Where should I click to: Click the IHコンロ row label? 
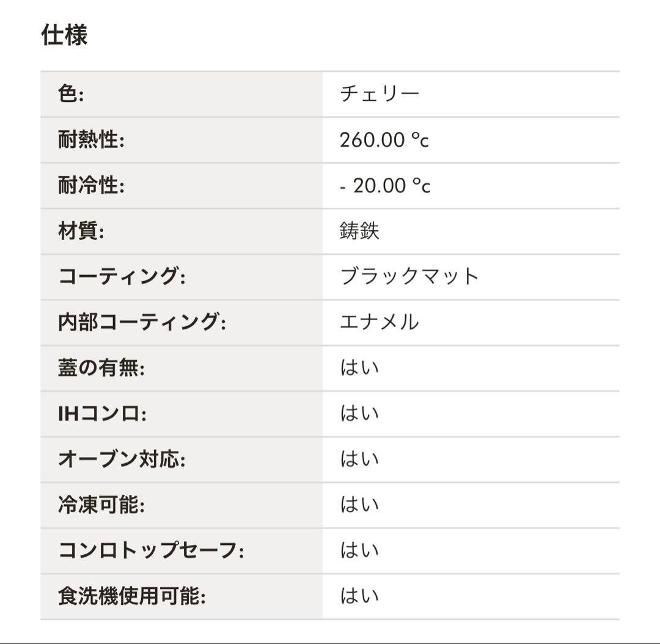[x=102, y=414]
